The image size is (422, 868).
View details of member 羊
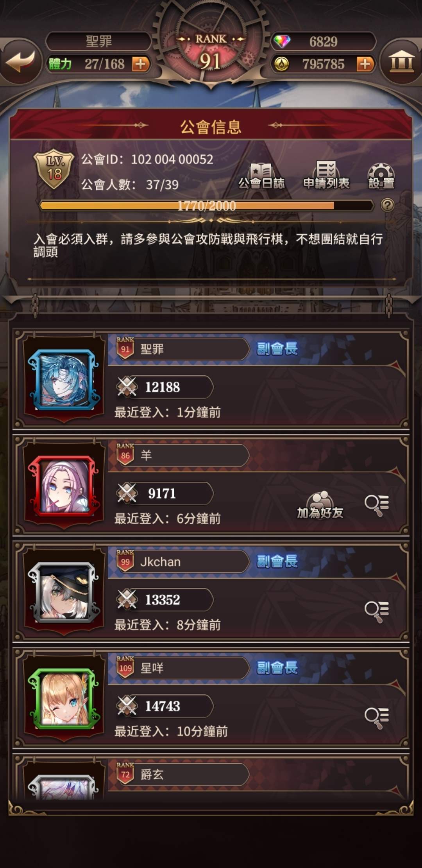377,505
